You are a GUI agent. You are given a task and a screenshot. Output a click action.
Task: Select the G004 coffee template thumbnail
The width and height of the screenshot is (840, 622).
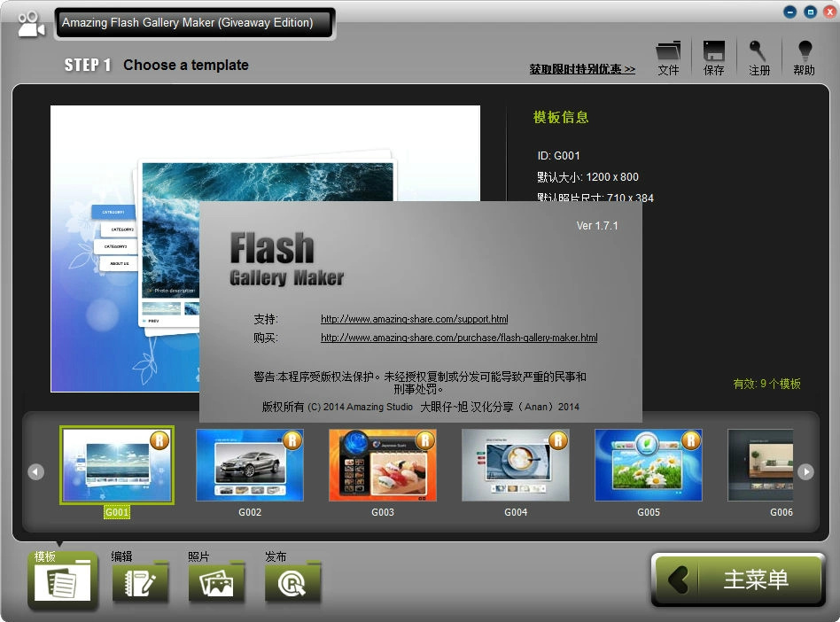click(x=516, y=465)
